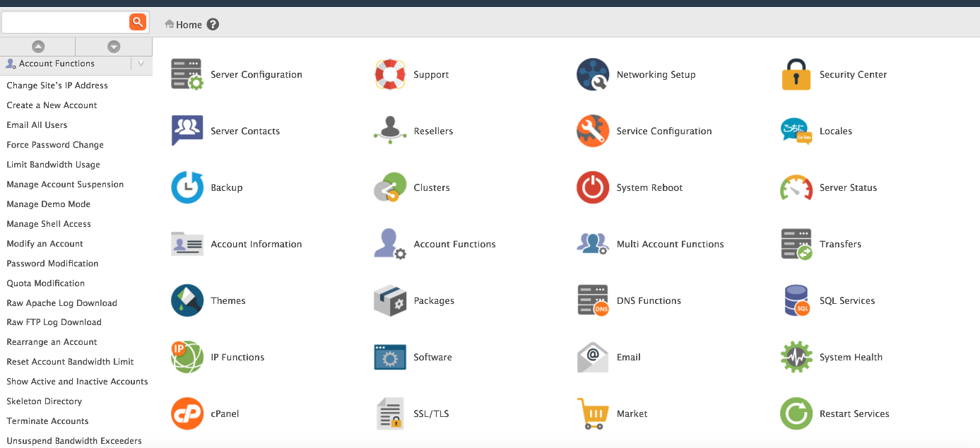Open the Backup clock icon
This screenshot has height=448, width=980.
tap(187, 187)
